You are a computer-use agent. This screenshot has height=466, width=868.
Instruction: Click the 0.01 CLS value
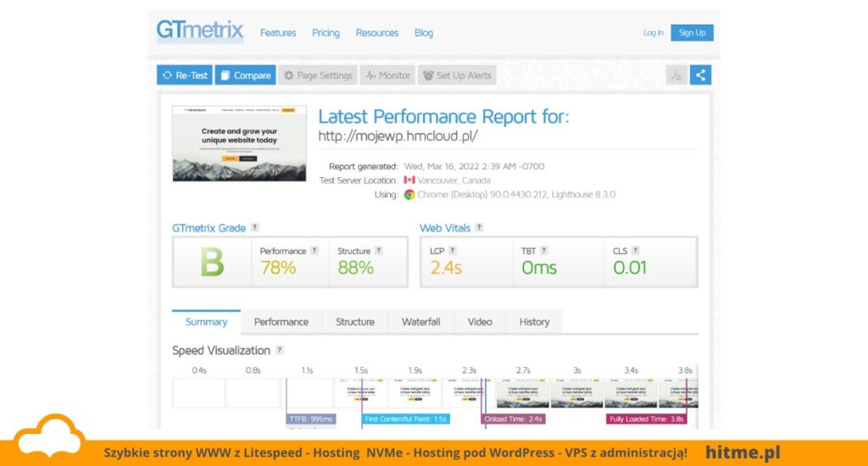(630, 268)
